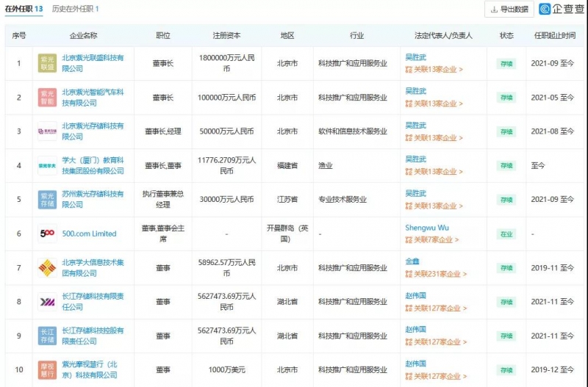Image resolution: width=588 pixels, height=387 pixels.
Task: Click the 任职起止时间 column header
Action: tap(555, 35)
